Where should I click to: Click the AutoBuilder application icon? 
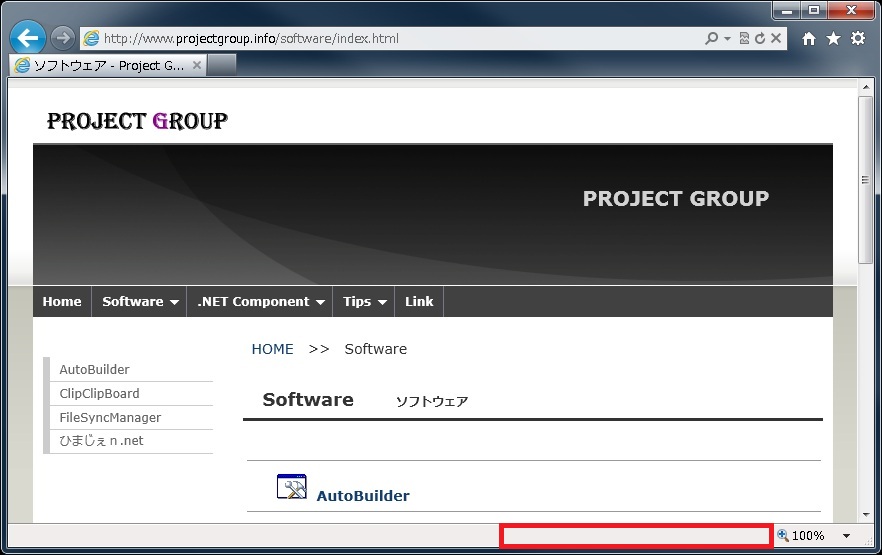(x=291, y=487)
